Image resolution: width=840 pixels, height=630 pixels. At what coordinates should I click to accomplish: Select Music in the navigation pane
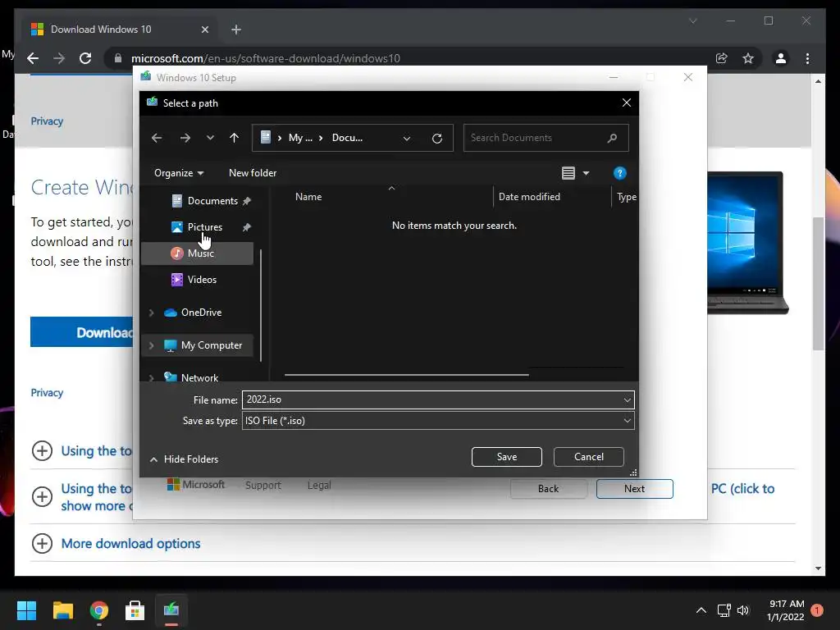pyautogui.click(x=200, y=253)
